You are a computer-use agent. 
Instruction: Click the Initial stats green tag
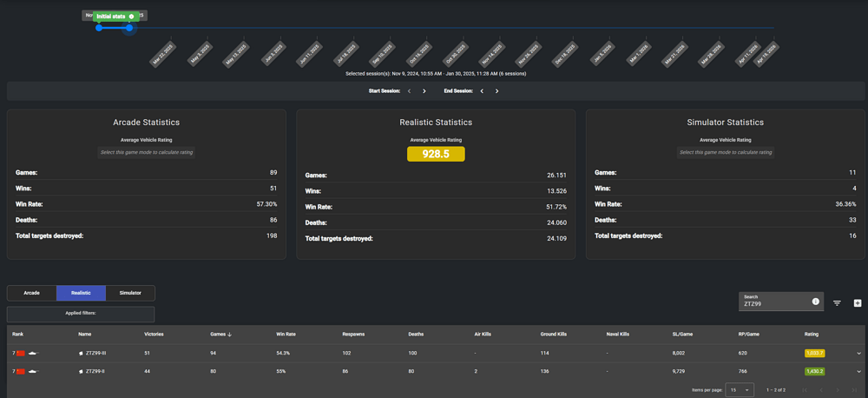[115, 17]
